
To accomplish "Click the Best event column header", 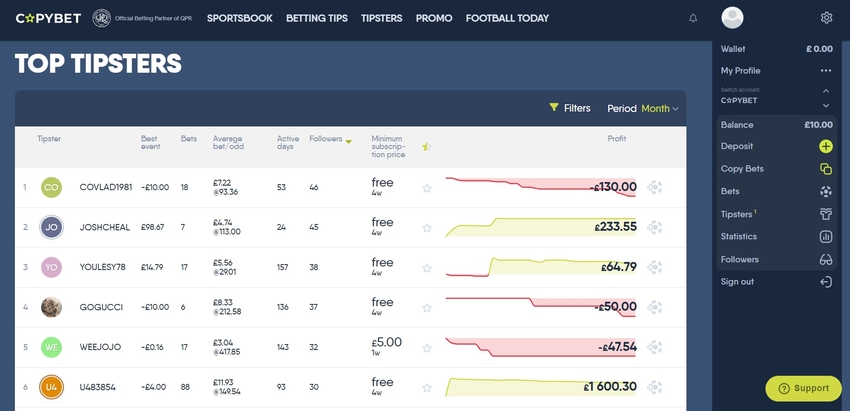I will (x=151, y=143).
